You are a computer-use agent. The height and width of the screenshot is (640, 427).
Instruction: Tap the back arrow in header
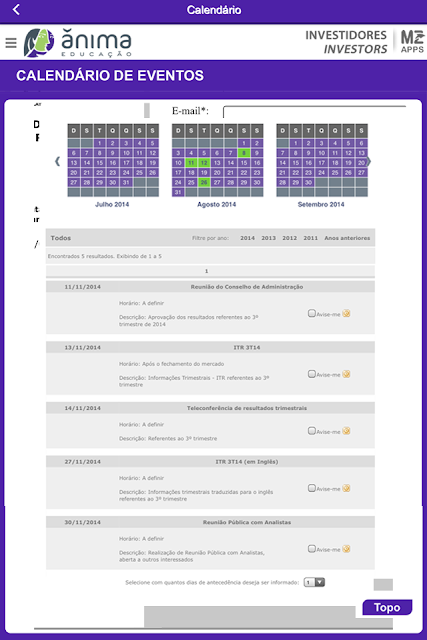(x=16, y=9)
